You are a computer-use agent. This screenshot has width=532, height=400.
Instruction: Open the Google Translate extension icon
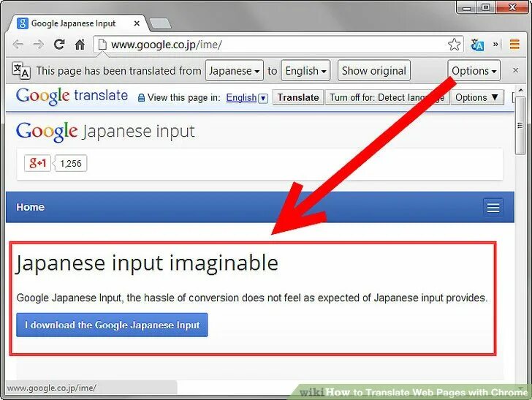pos(477,45)
